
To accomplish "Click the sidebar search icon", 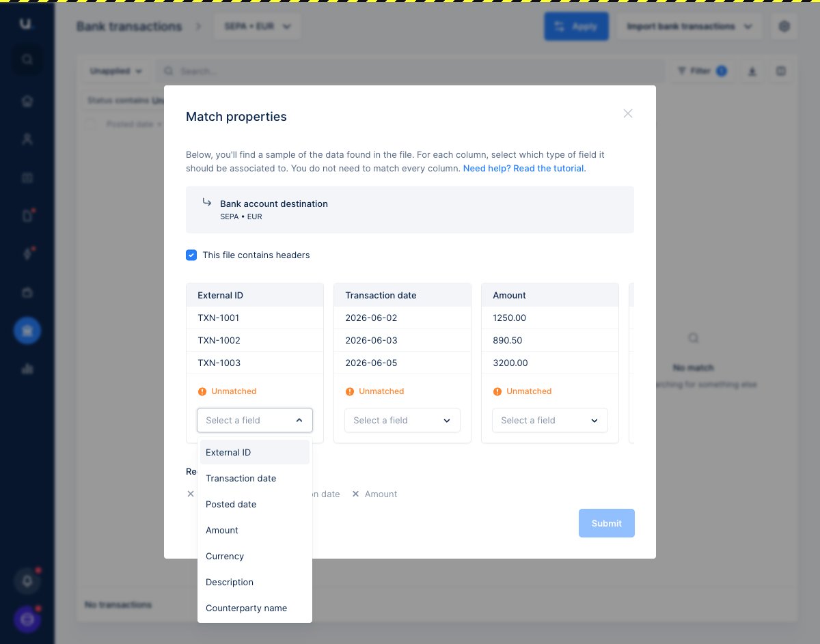I will pos(27,59).
